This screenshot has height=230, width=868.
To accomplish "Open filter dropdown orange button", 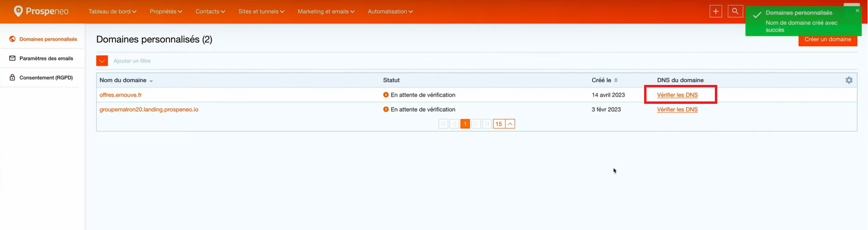I will 102,61.
